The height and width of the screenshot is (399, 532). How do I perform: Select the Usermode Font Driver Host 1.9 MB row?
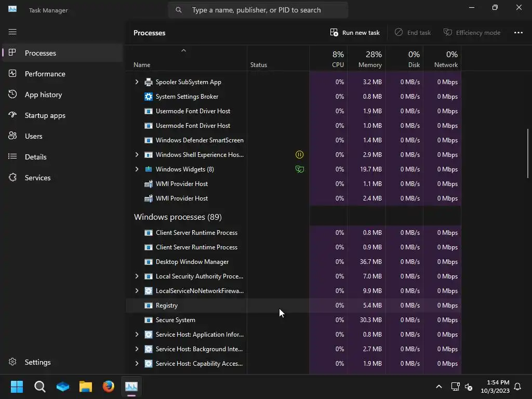point(294,111)
